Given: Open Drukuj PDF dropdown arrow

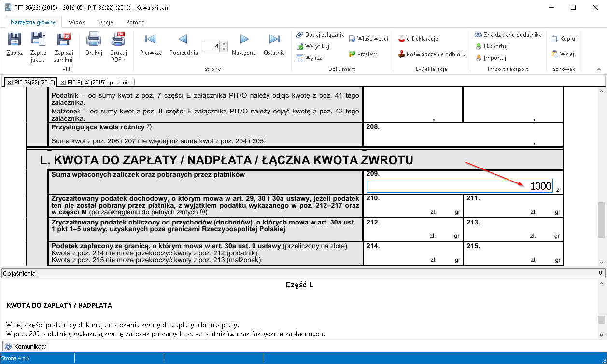Looking at the screenshot, I should pos(124,60).
